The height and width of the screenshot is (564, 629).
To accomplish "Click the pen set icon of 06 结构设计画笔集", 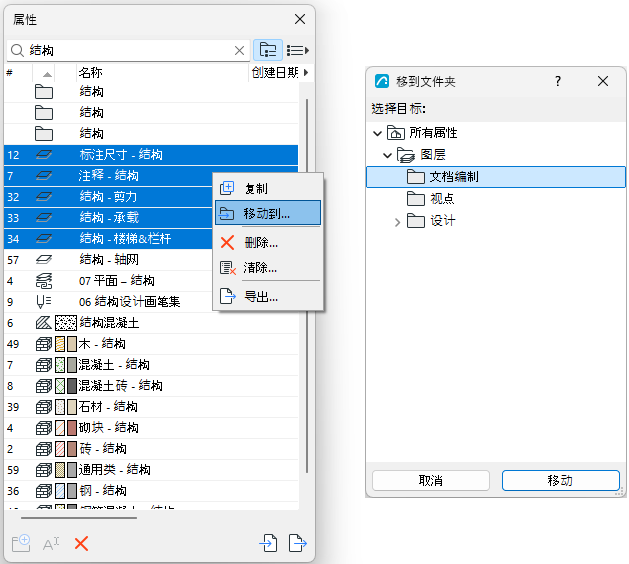I will coord(44,302).
